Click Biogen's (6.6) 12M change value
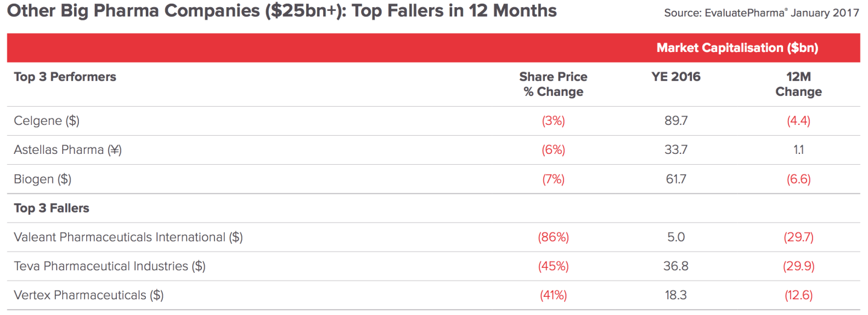The height and width of the screenshot is (315, 868). point(798,179)
